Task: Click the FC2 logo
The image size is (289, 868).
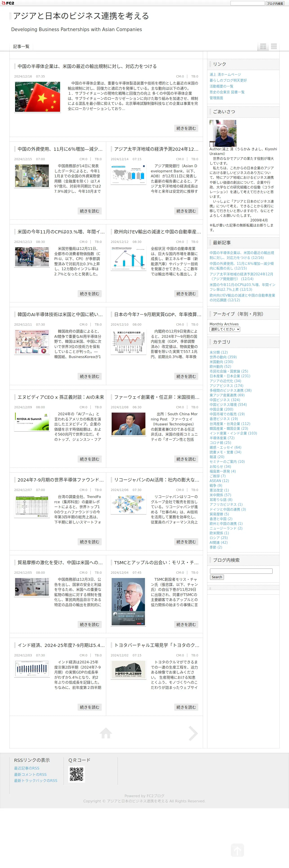Action: tap(8, 3)
